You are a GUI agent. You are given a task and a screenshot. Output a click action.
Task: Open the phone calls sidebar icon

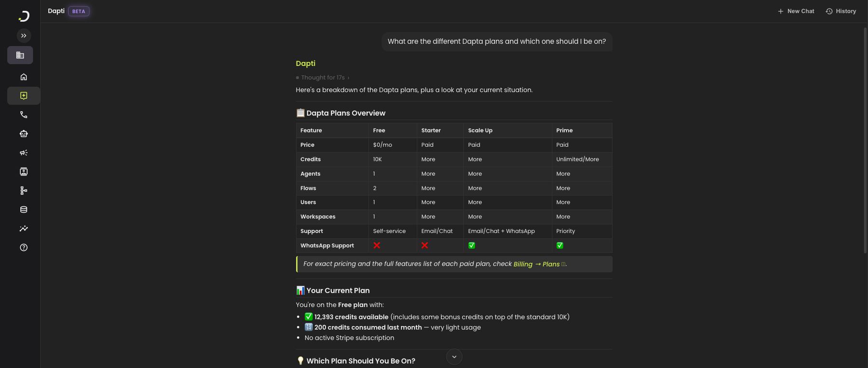coord(24,115)
